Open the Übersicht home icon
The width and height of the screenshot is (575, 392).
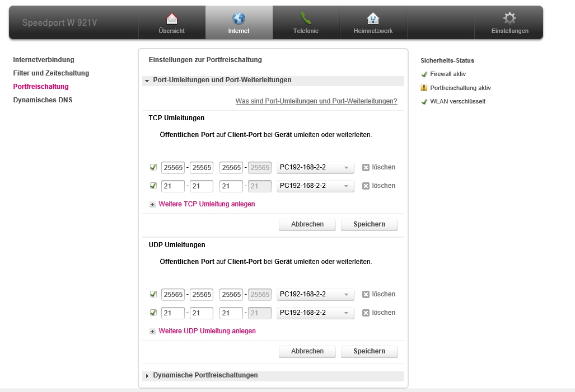click(x=172, y=18)
